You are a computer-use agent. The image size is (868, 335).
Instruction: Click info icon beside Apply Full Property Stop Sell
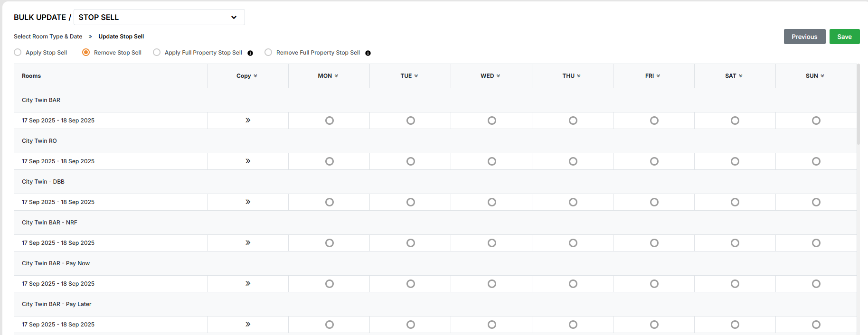tap(250, 53)
